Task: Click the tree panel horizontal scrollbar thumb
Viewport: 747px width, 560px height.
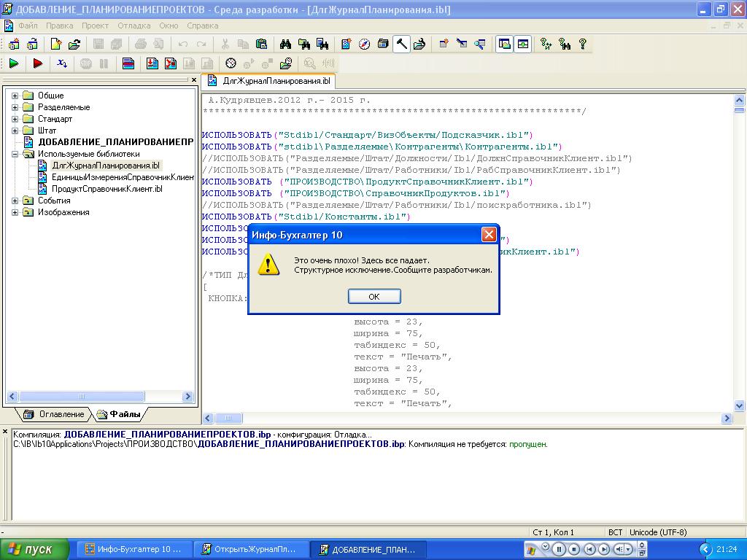Action: tap(82, 396)
